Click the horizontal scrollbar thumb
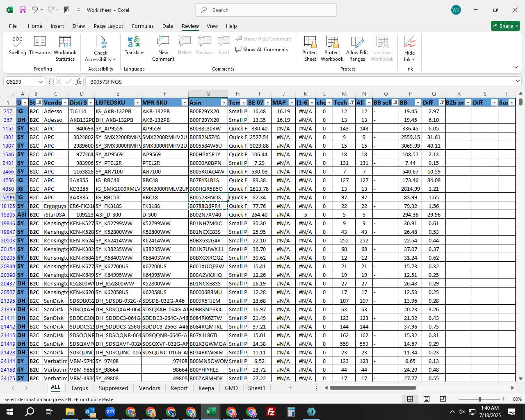Viewport: 525px width, 420px height. pyautogui.click(x=373, y=388)
